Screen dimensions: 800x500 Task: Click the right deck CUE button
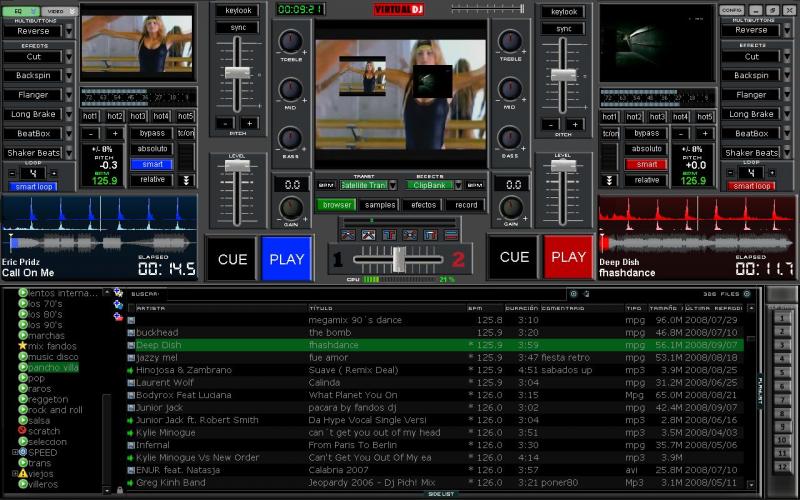click(514, 257)
